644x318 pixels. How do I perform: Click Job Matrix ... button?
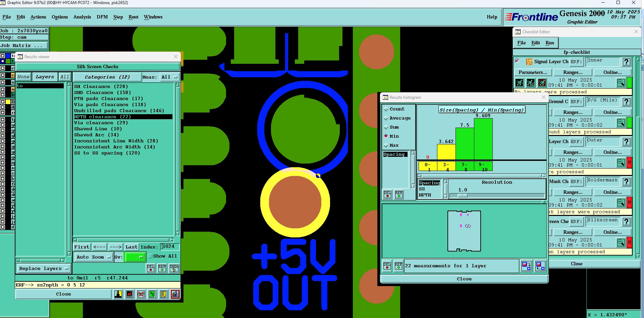point(24,45)
